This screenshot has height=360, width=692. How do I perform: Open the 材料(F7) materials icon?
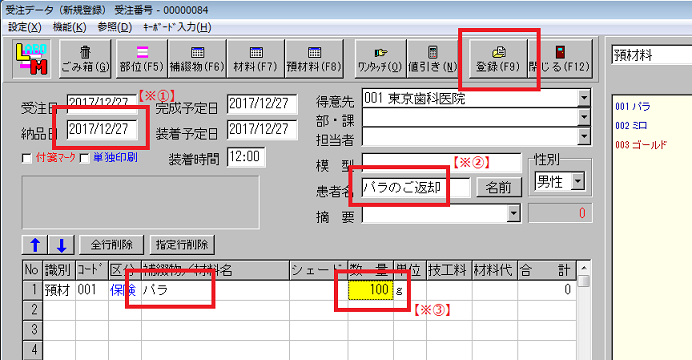click(x=256, y=58)
